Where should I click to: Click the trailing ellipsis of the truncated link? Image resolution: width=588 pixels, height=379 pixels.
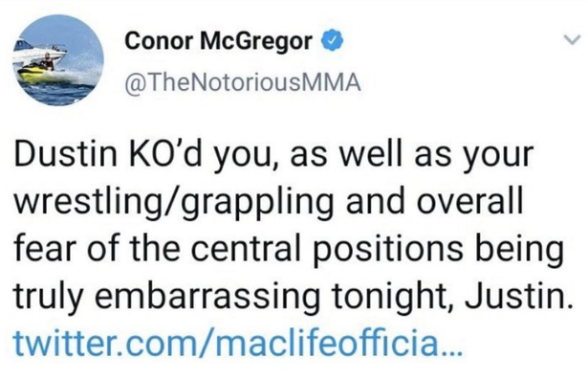451,352
